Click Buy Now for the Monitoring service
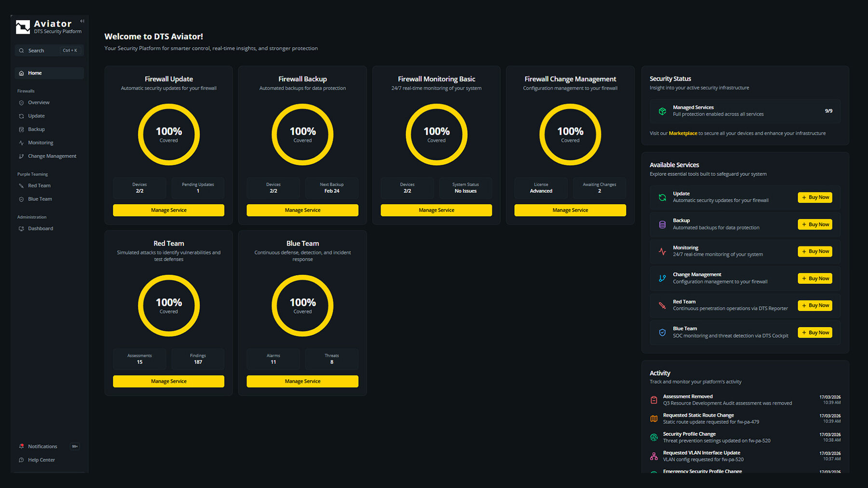 (x=814, y=251)
